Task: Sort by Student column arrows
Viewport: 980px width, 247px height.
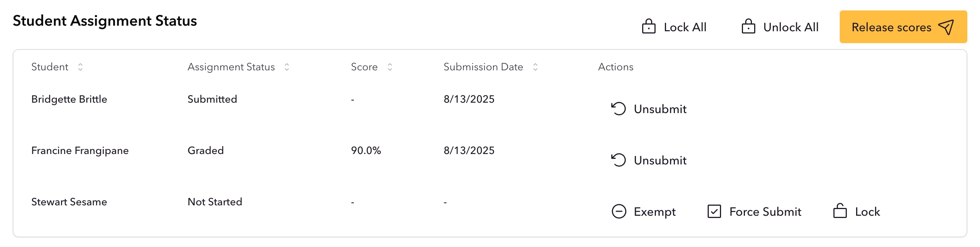Action: pyautogui.click(x=80, y=67)
